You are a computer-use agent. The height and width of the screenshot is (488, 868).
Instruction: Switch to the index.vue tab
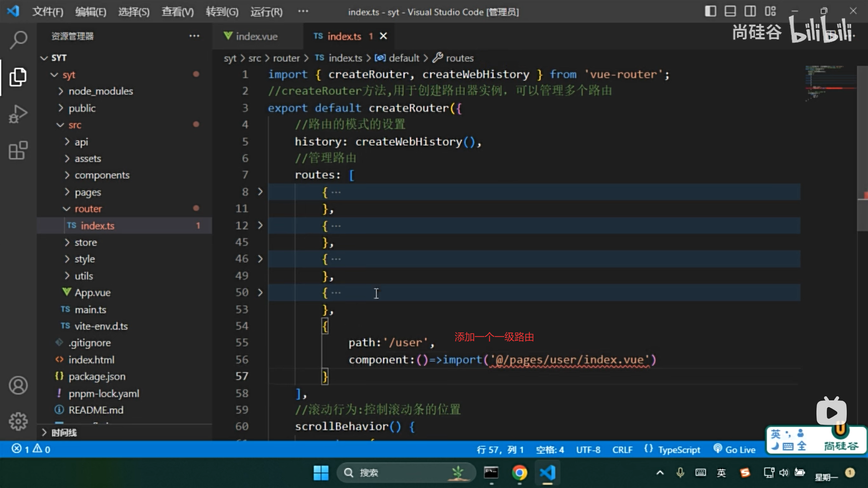[256, 36]
